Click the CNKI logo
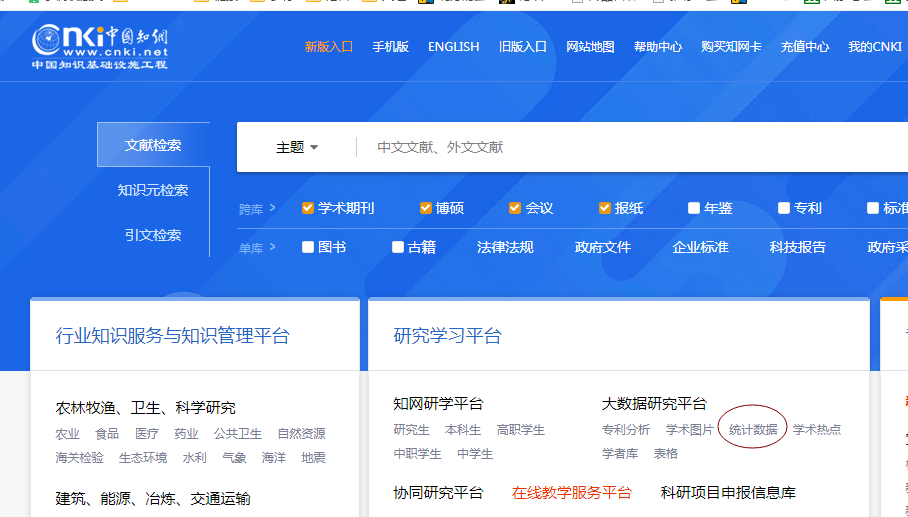This screenshot has width=908, height=517. (x=100, y=47)
